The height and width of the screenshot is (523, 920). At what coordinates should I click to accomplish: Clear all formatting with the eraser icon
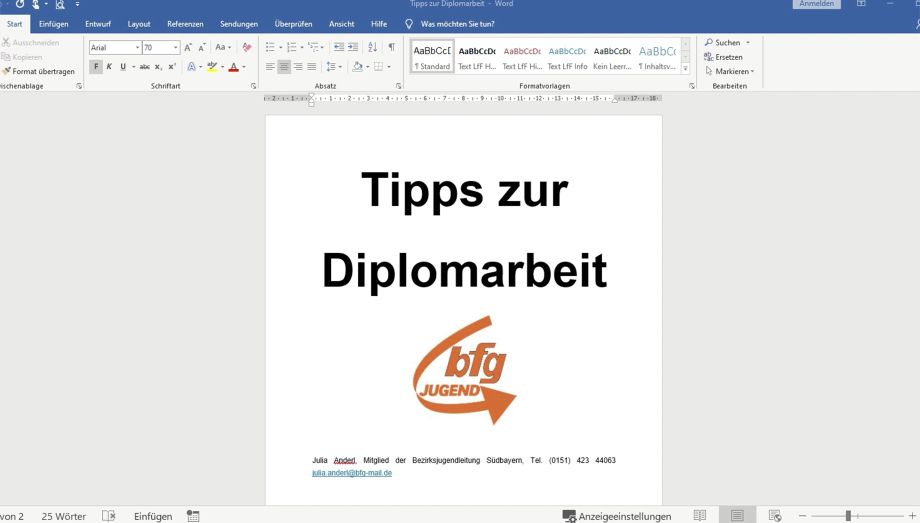(x=247, y=47)
